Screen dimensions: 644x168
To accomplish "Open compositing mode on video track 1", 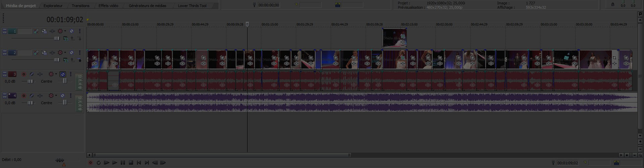I will 66,39.
